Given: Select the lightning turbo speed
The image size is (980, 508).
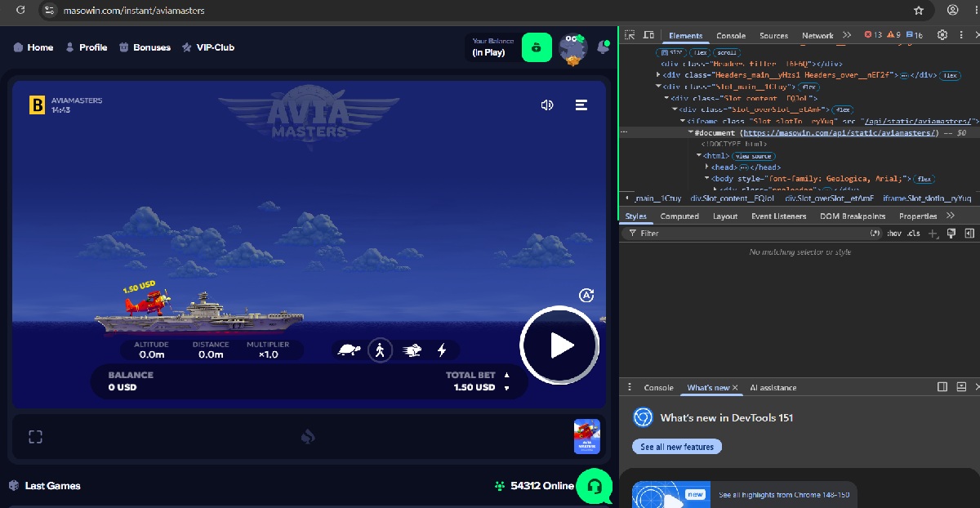Looking at the screenshot, I should 442,350.
